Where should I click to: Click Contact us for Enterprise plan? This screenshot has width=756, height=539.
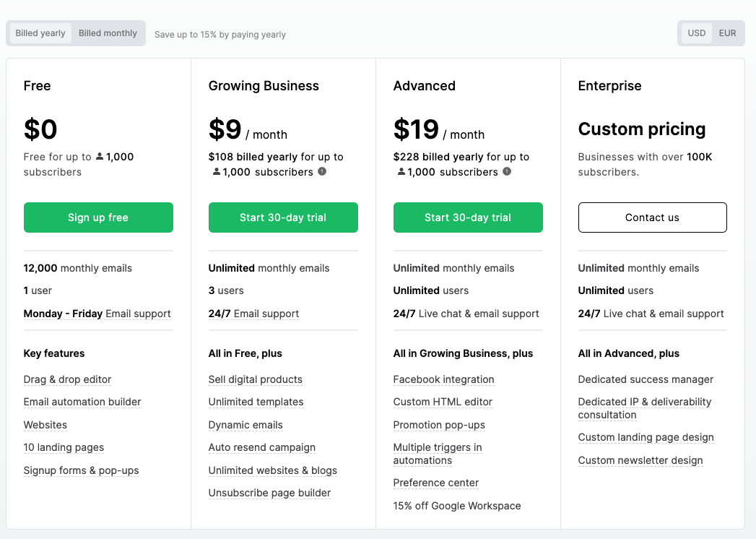(x=652, y=217)
